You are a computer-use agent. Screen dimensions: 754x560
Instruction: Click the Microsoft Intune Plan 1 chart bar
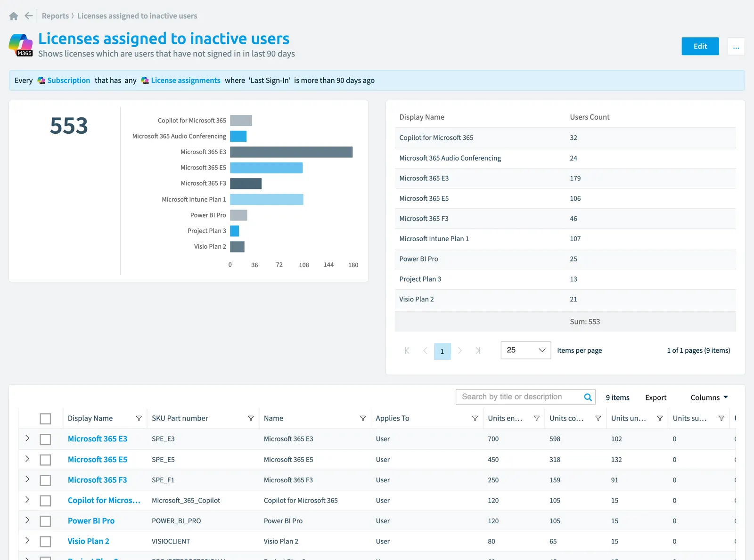(x=267, y=200)
